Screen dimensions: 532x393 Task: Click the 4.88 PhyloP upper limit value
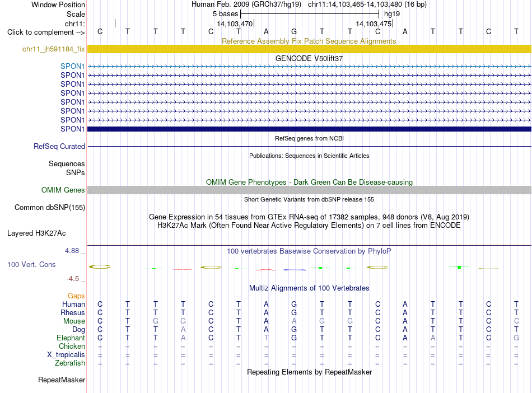point(72,251)
